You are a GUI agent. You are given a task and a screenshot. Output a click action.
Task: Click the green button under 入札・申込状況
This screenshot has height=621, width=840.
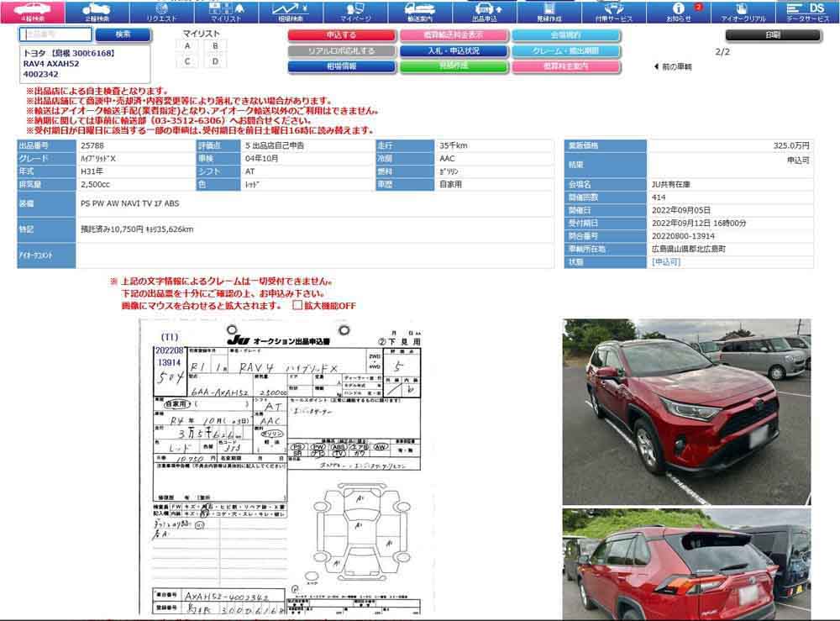454,66
